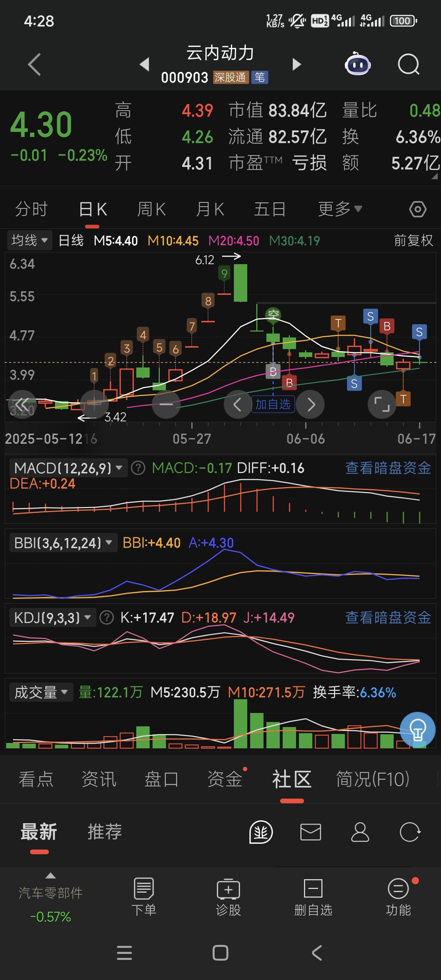Open 社区 community tab
The width and height of the screenshot is (441, 980).
coord(292,779)
